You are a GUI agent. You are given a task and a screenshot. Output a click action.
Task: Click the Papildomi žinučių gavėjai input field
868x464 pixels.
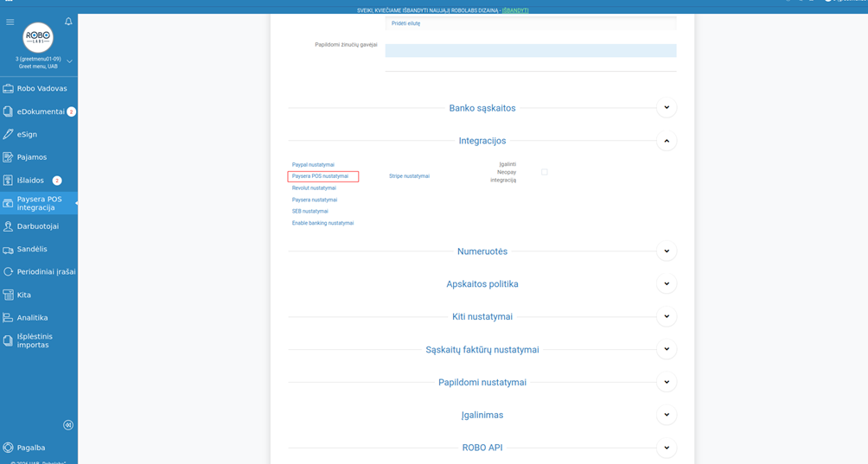point(531,50)
